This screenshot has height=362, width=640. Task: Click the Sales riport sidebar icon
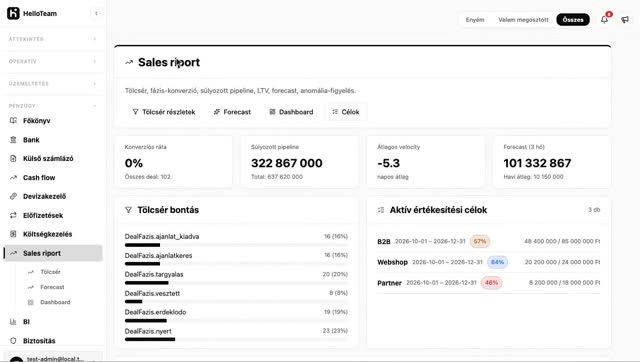pyautogui.click(x=13, y=253)
